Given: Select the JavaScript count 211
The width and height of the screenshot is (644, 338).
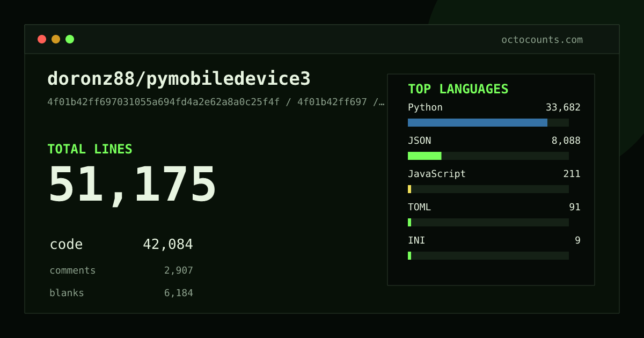Looking at the screenshot, I should pos(572,174).
